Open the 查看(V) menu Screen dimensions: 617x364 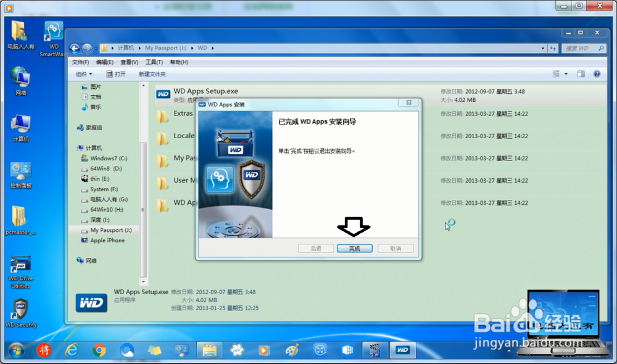(129, 62)
